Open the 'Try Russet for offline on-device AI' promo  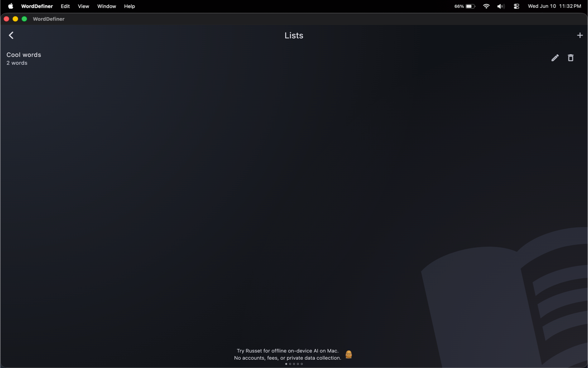pyautogui.click(x=288, y=354)
